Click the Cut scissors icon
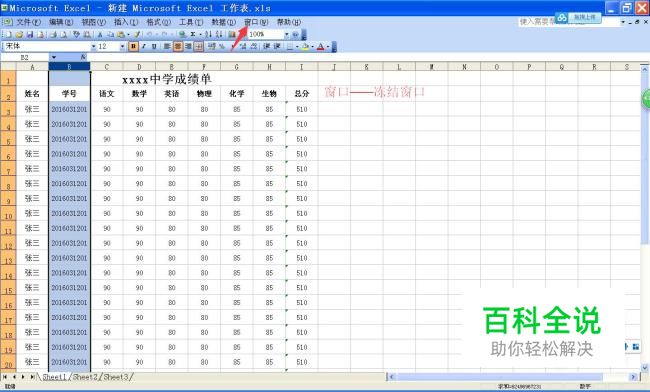 click(100, 34)
